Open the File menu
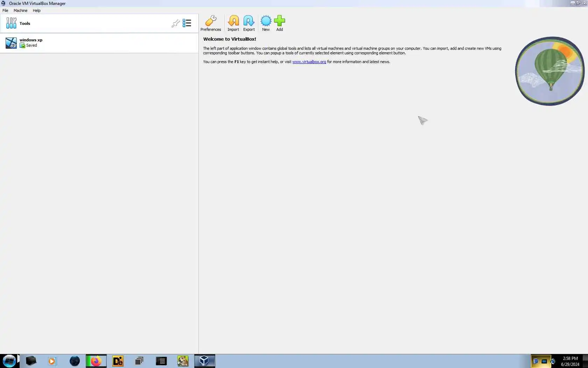588x368 pixels. point(5,11)
